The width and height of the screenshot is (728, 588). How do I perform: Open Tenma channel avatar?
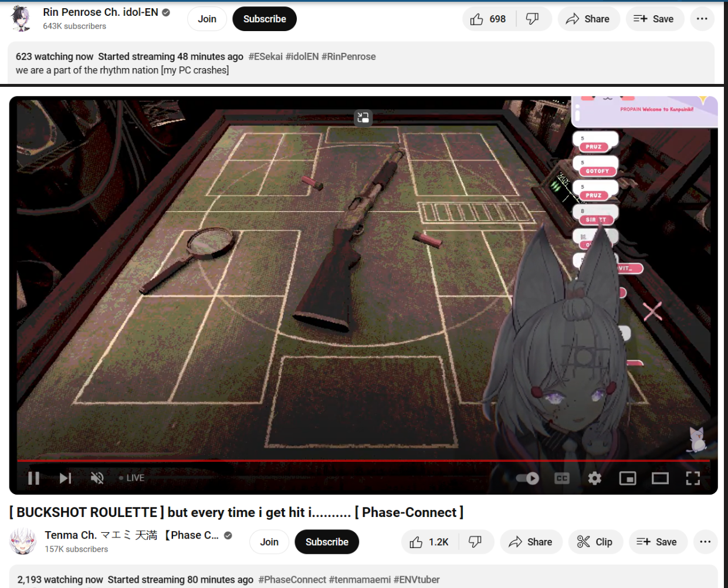pos(23,541)
